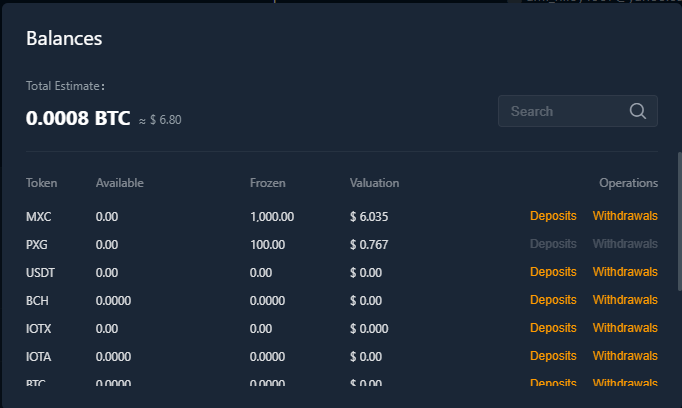Viewport: 682px width, 408px height.
Task: Click the Valuation column header
Action: tap(374, 183)
